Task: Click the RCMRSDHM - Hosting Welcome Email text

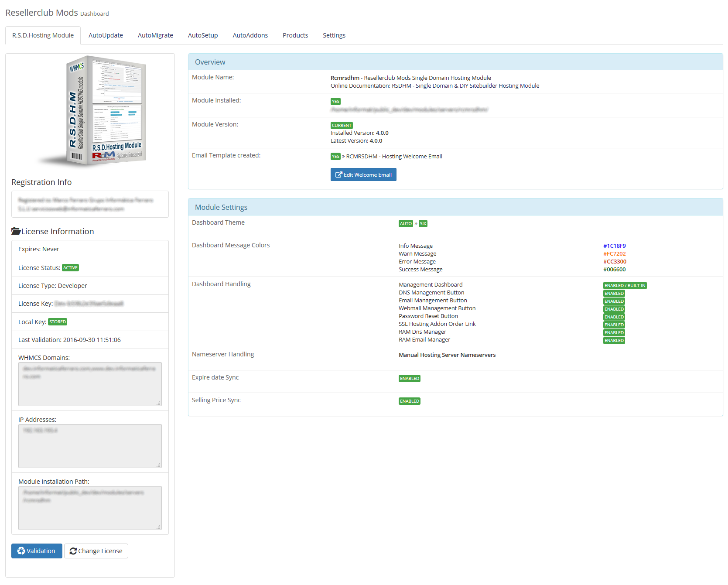Action: (x=394, y=157)
